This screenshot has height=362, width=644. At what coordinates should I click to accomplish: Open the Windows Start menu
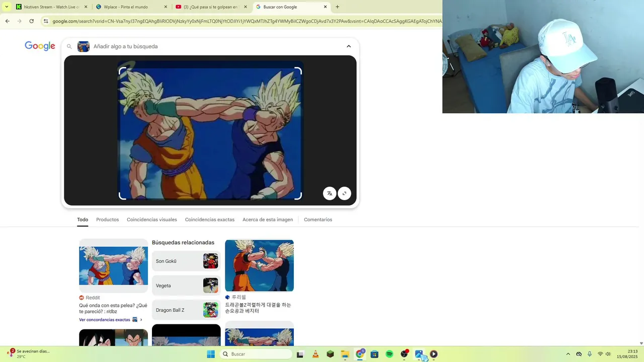(211, 354)
